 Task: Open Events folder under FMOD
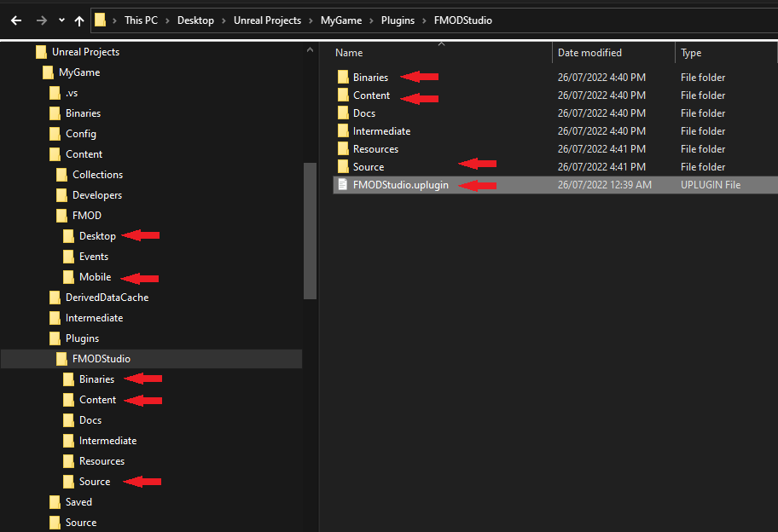click(x=94, y=257)
